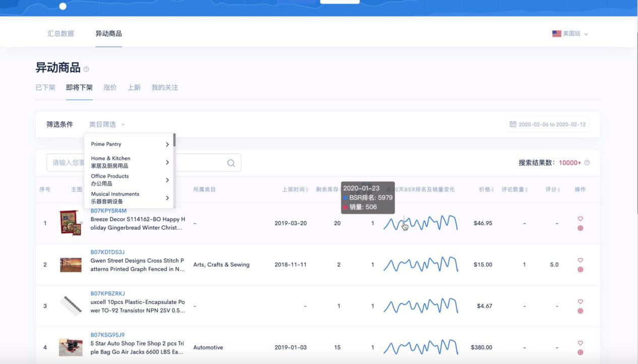The width and height of the screenshot is (638, 364).
Task: Open ASIN link B07KDTDS3J
Action: click(107, 252)
